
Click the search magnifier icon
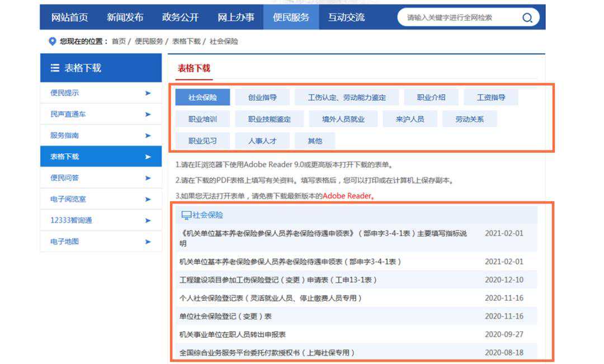tap(527, 18)
